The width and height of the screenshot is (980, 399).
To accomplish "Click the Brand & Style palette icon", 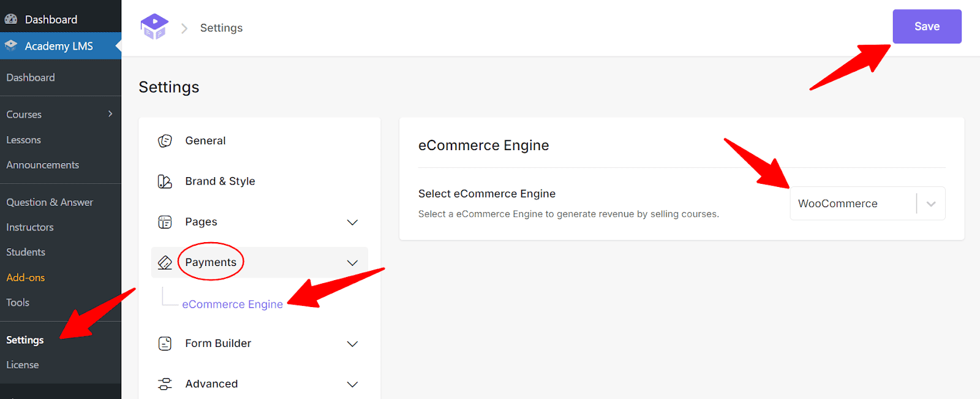I will click(x=165, y=181).
